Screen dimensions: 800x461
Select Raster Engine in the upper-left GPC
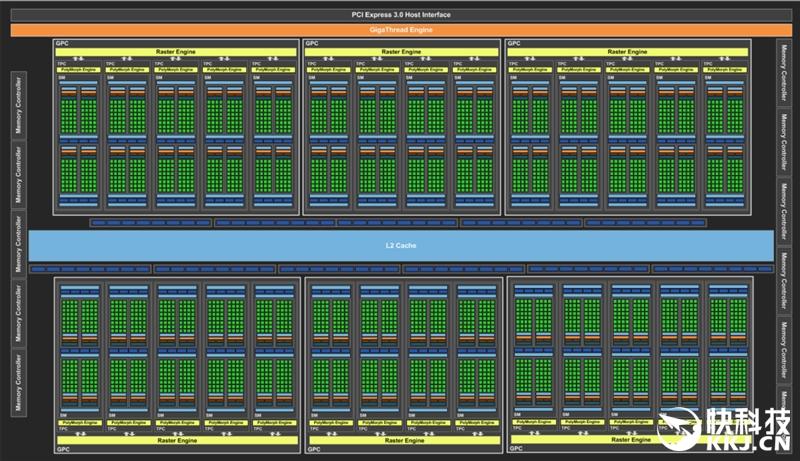[176, 52]
